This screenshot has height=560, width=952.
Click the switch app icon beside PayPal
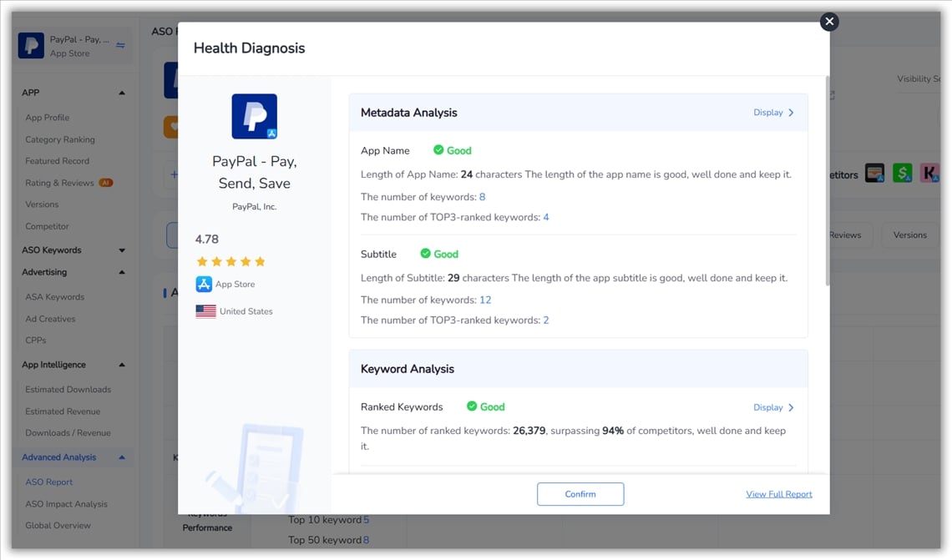coord(121,46)
